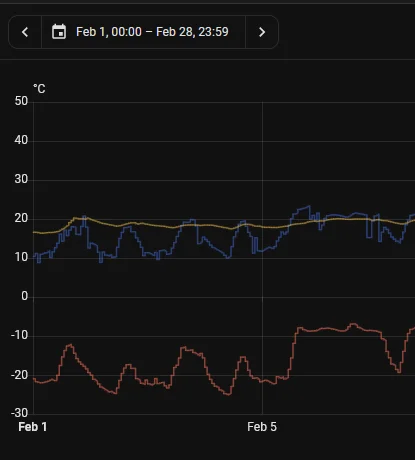Click the Feb 5 x-axis label
The height and width of the screenshot is (460, 415).
click(262, 427)
